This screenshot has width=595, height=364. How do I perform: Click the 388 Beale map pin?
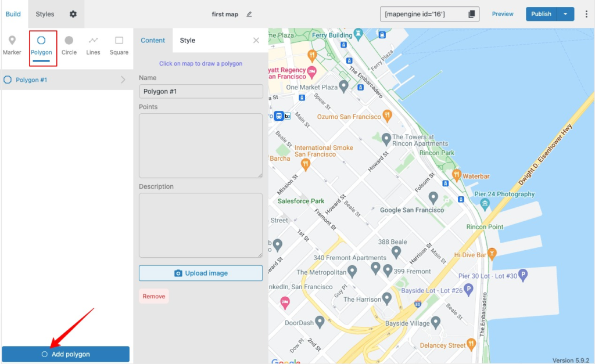click(396, 252)
